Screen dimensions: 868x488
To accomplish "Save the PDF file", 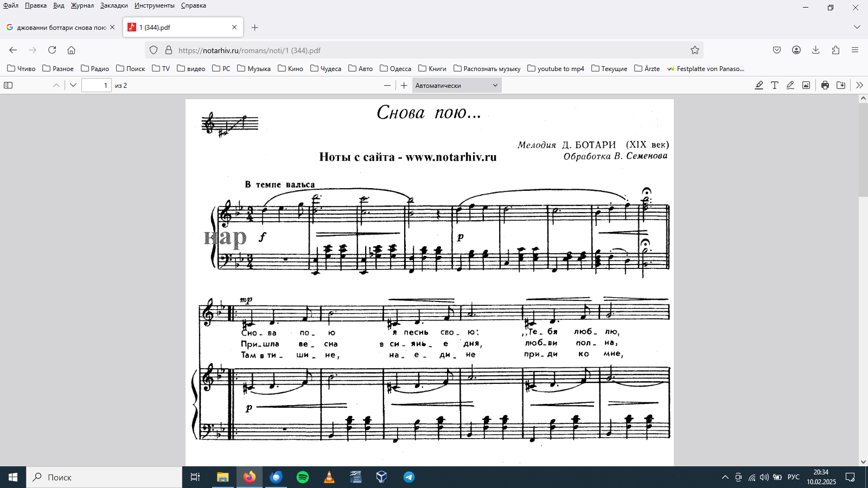I will click(x=841, y=85).
